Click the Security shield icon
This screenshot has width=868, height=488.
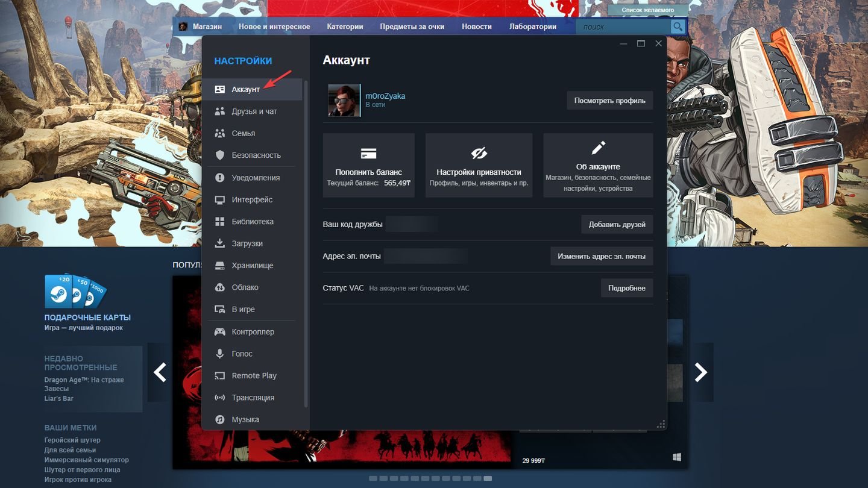click(x=220, y=155)
